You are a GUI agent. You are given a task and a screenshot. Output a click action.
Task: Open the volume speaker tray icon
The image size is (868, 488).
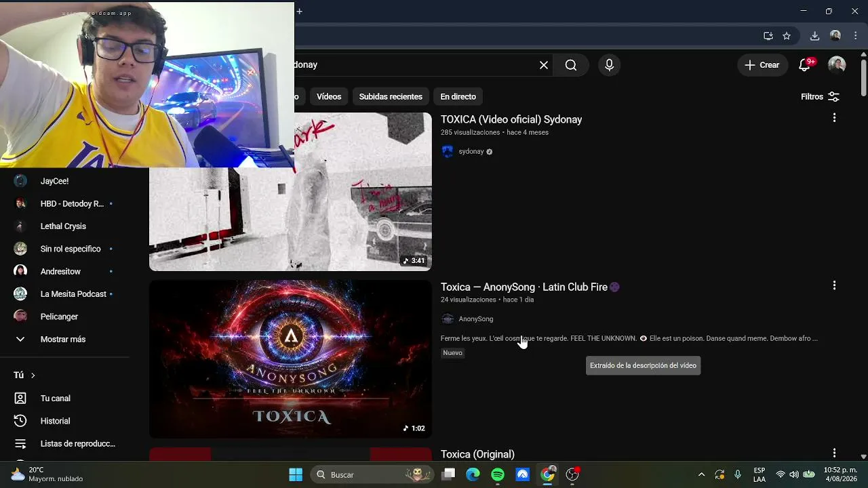pyautogui.click(x=794, y=474)
